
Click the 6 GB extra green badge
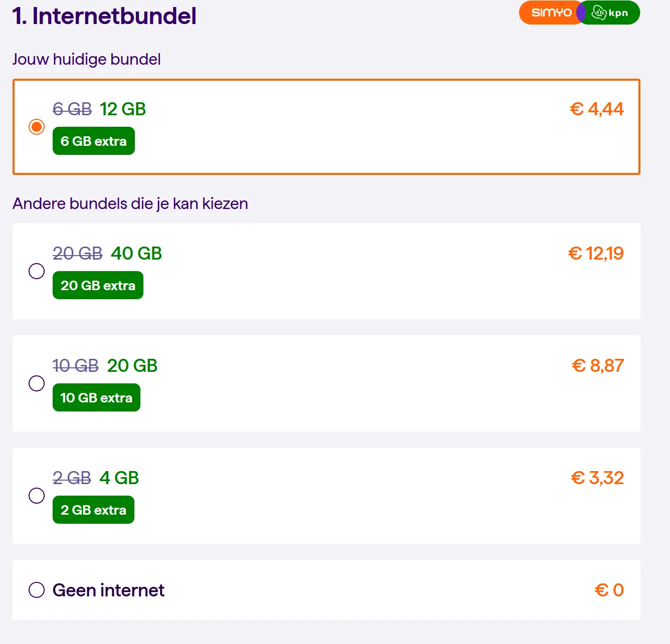94,141
